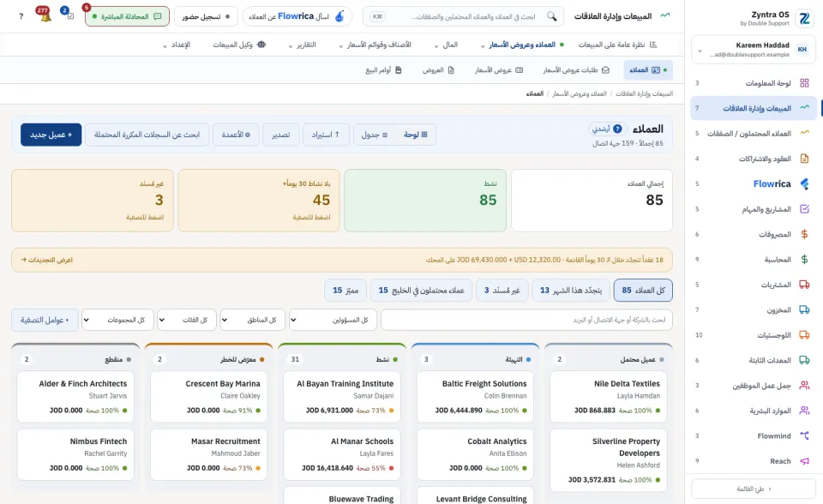Open help icon next to أرشِدني
The width and height of the screenshot is (823, 504).
pyautogui.click(x=618, y=129)
